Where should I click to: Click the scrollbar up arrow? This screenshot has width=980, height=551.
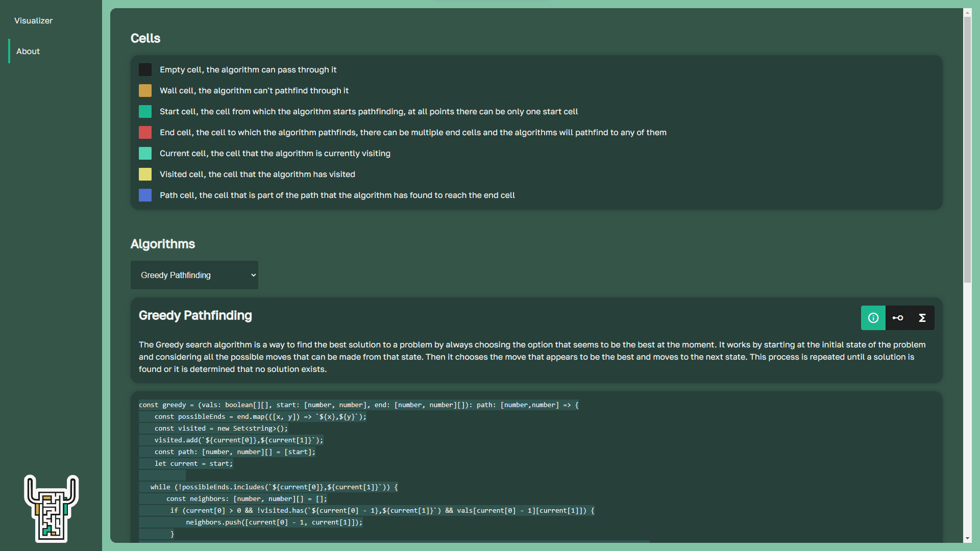pos(967,12)
